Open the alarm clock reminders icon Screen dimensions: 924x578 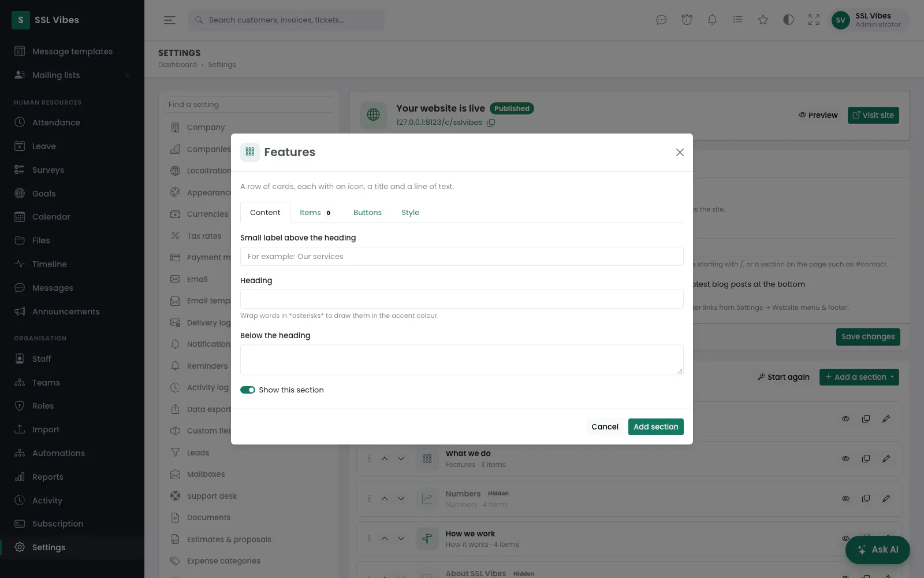pos(687,20)
